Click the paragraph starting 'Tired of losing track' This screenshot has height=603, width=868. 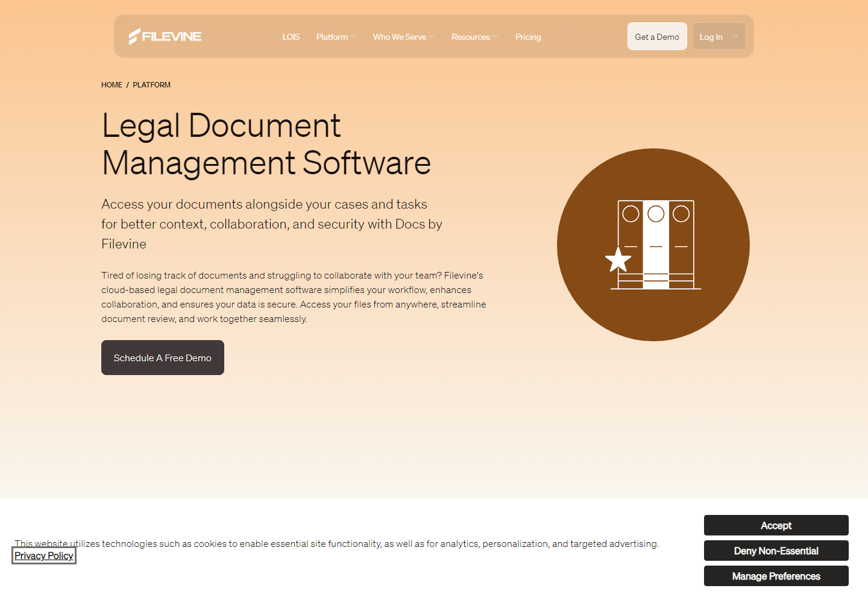point(294,297)
